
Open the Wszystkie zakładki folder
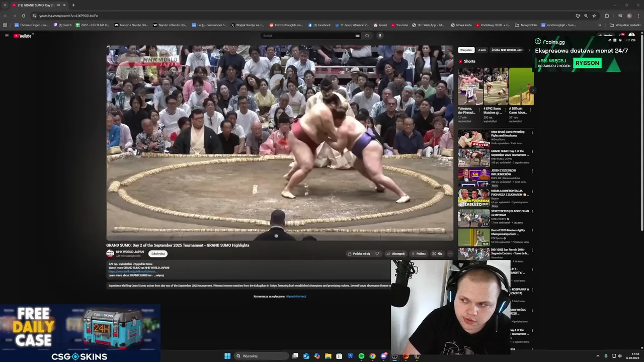(x=625, y=25)
